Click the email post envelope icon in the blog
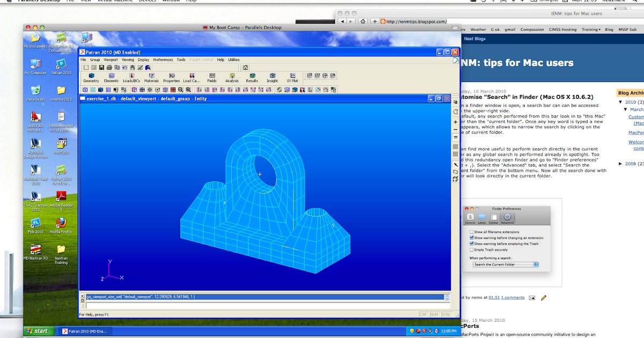This screenshot has width=644, height=338. tap(532, 297)
